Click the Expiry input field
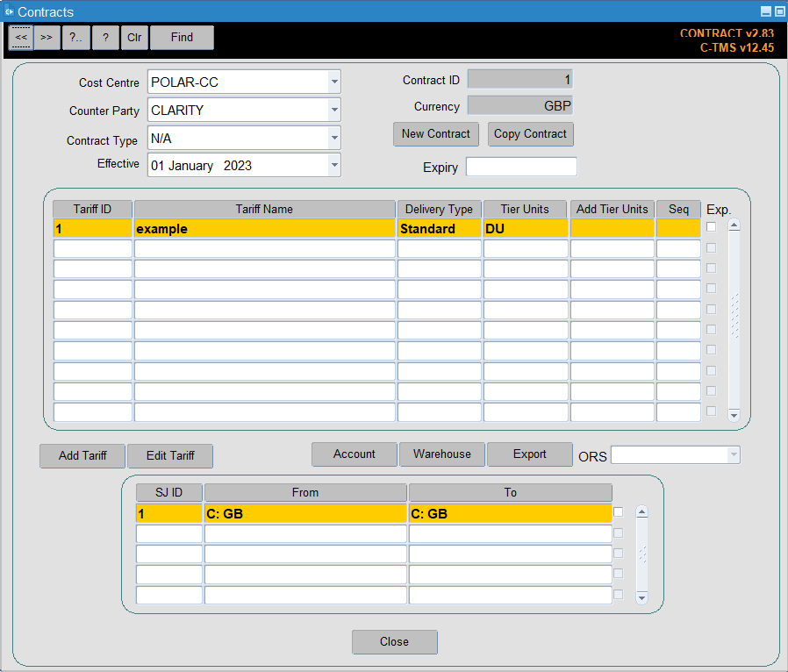This screenshot has width=788, height=672. pyautogui.click(x=521, y=167)
